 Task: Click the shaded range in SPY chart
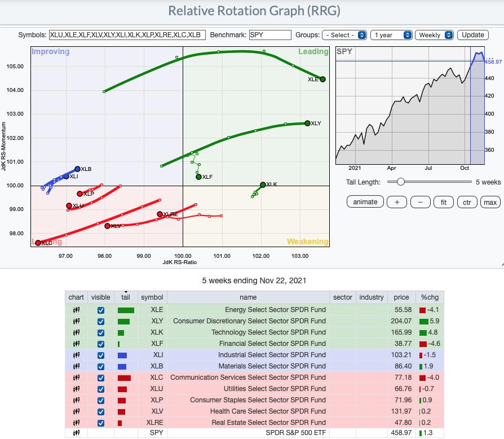(478, 106)
